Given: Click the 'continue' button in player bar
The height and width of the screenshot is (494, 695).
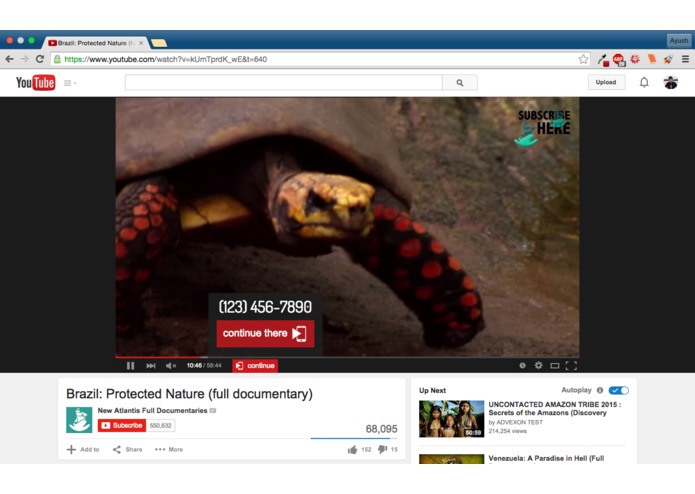Looking at the screenshot, I should 255,366.
